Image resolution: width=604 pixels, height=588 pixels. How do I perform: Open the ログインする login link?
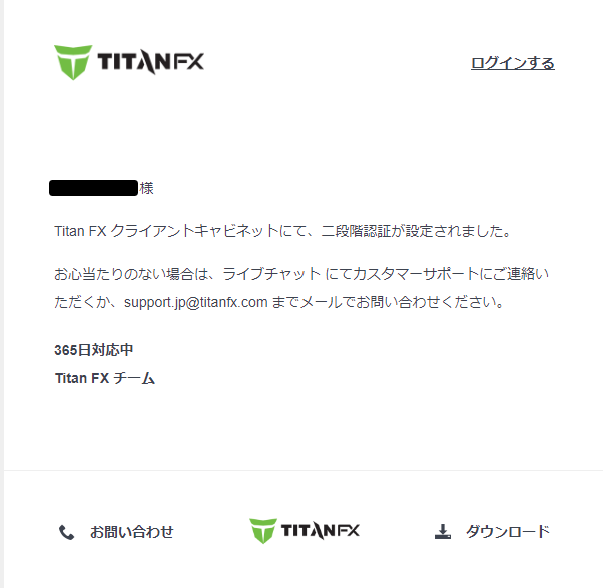513,63
